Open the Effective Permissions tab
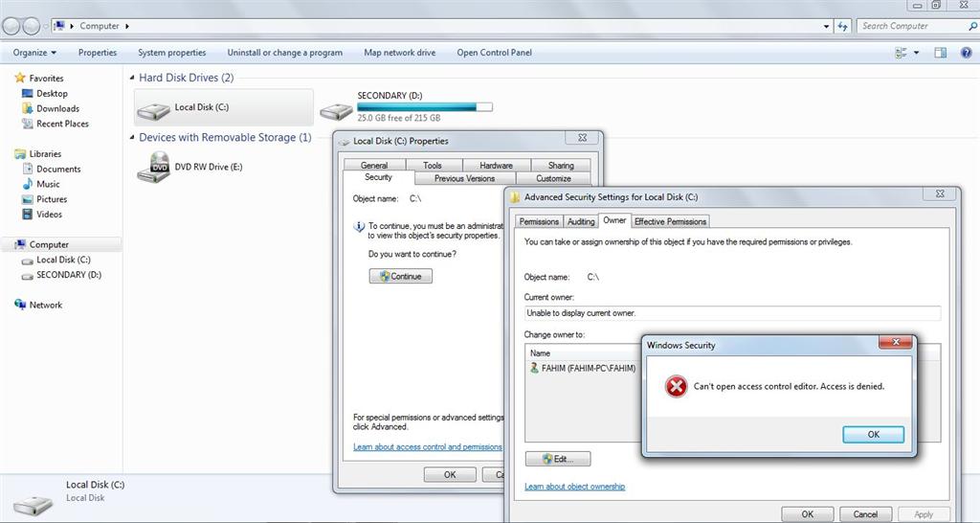The height and width of the screenshot is (523, 980). coord(670,221)
